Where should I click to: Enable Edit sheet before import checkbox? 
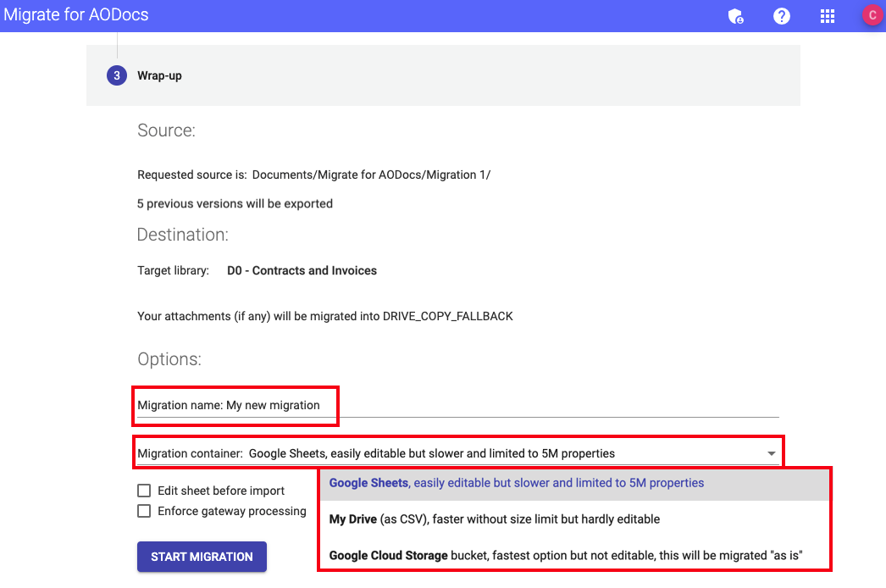144,491
